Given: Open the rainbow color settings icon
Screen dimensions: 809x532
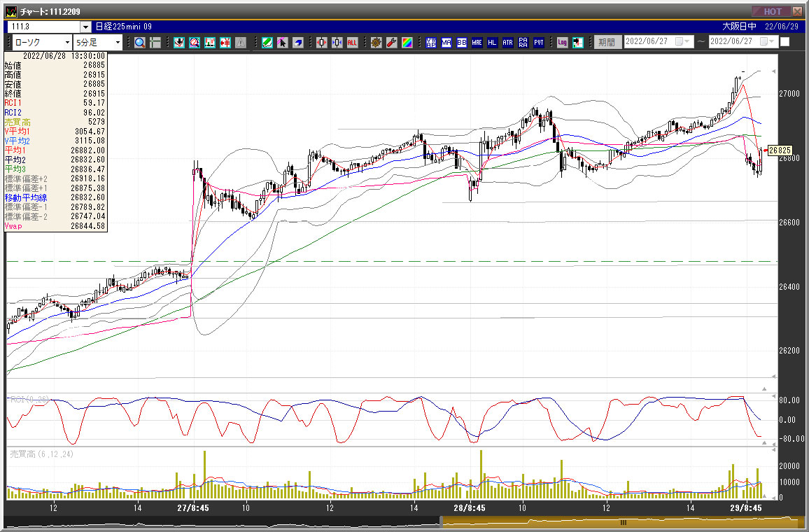Looking at the screenshot, I should coord(407,42).
